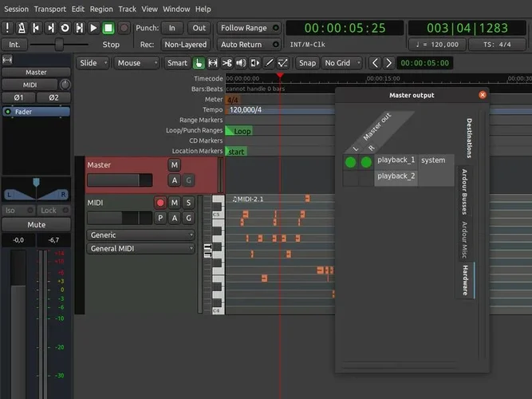Expand the General MIDI patch dropdown
This screenshot has height=399, width=532.
[140, 248]
